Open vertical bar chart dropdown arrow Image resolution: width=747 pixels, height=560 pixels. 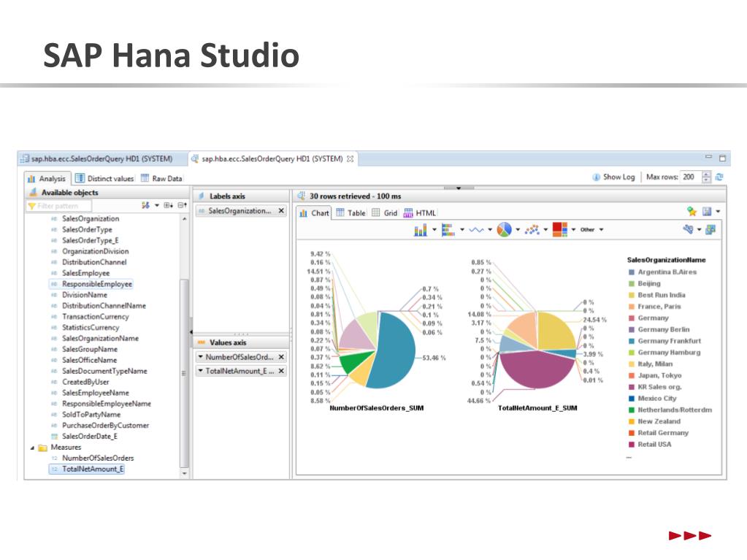click(434, 229)
